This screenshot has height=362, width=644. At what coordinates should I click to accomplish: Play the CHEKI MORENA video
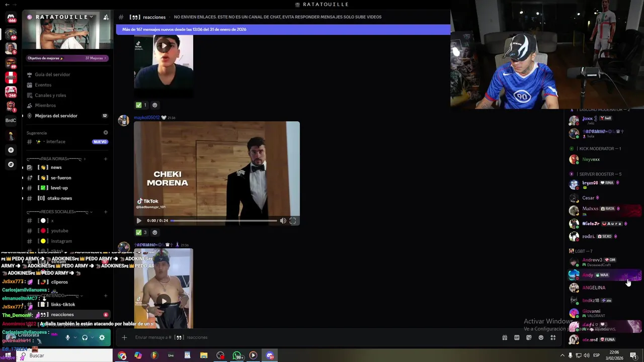[x=139, y=221]
